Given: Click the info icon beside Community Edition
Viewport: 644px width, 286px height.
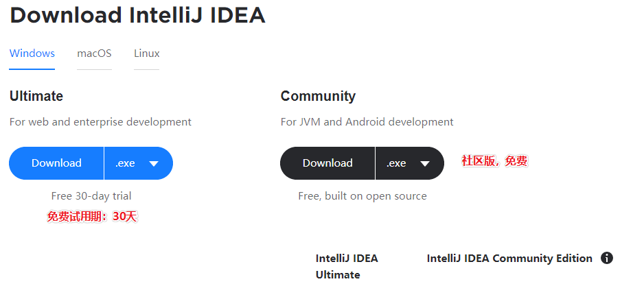Looking at the screenshot, I should pos(607,258).
